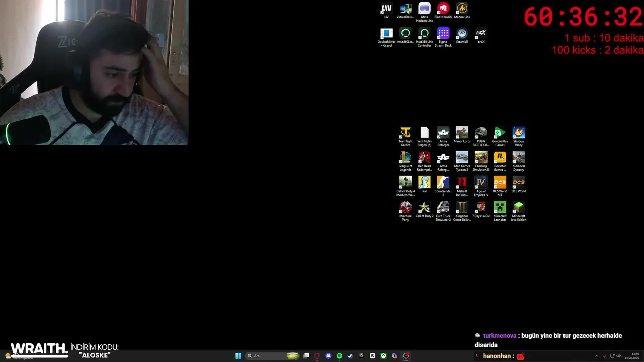The width and height of the screenshot is (644, 362).
Task: Open Call of Duty 4 Modern Warfare icon
Action: (x=406, y=187)
